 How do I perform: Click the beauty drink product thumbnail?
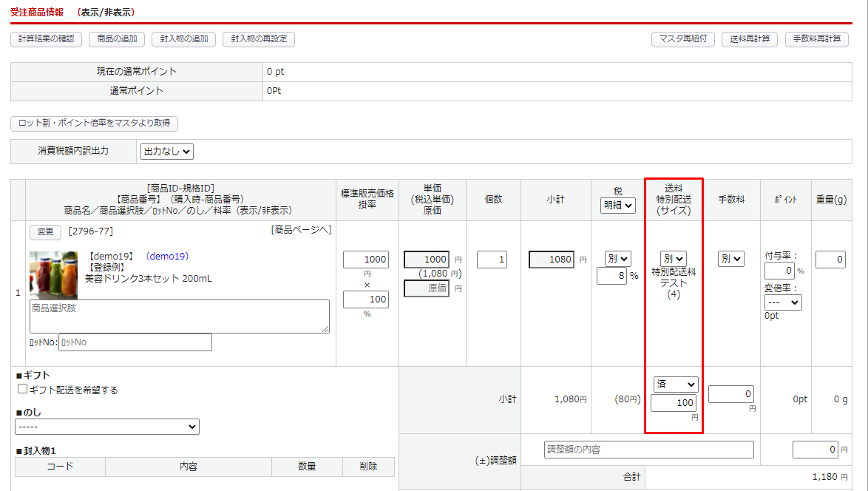(x=53, y=275)
